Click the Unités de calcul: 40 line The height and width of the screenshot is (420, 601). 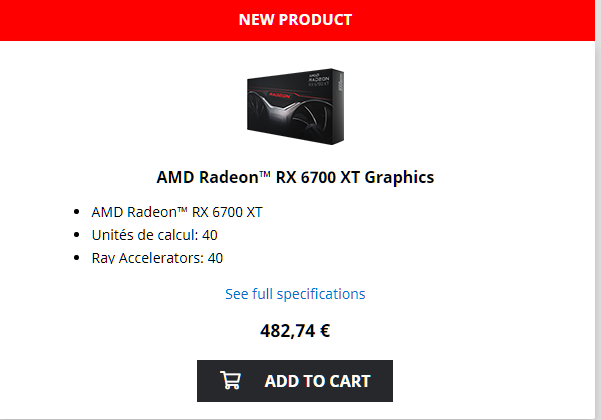tap(154, 235)
